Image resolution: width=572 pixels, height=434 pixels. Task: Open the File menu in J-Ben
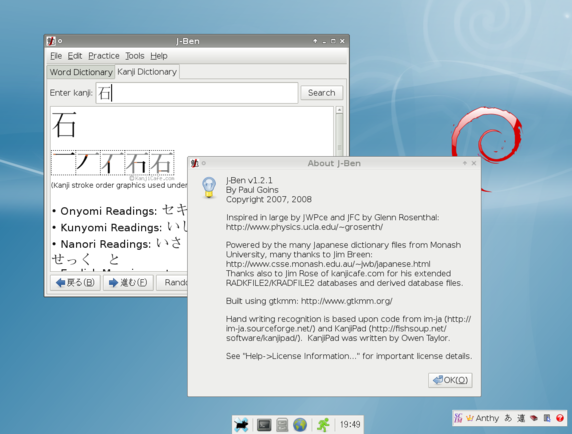click(x=56, y=56)
